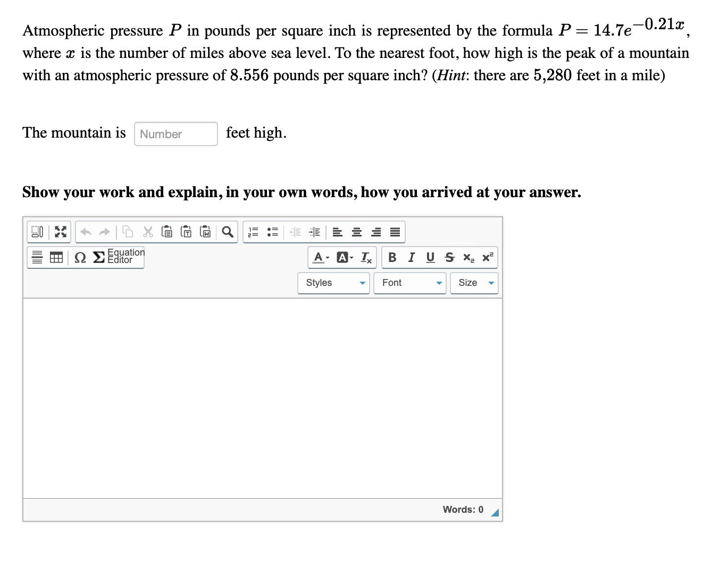The width and height of the screenshot is (728, 567).
Task: Toggle bold formatting
Action: pos(392,257)
